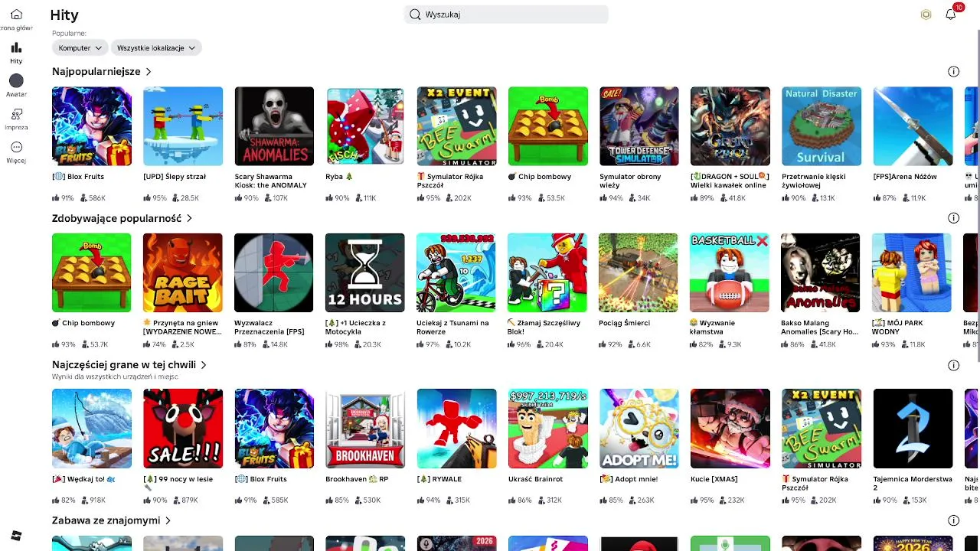The width and height of the screenshot is (980, 551).
Task: Open the Bakso Malang Anomalies thumbnail
Action: tap(821, 272)
